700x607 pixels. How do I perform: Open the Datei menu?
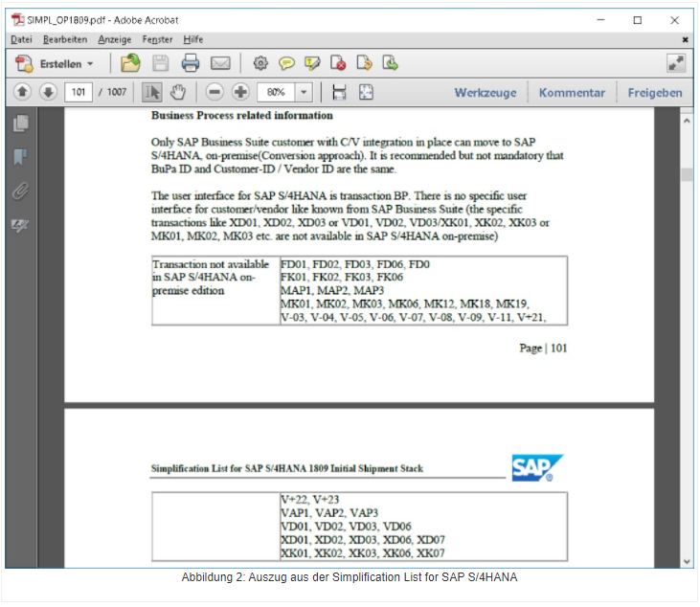(21, 39)
